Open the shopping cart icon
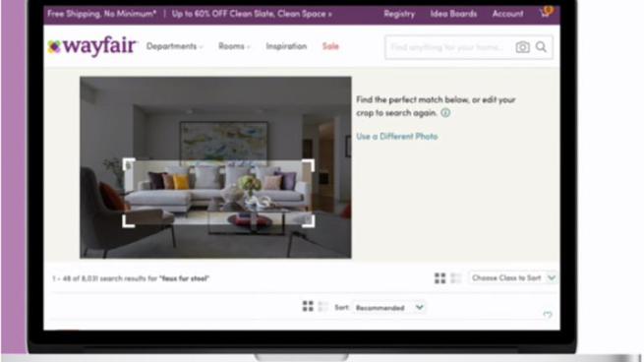The height and width of the screenshot is (362, 644). (x=547, y=13)
